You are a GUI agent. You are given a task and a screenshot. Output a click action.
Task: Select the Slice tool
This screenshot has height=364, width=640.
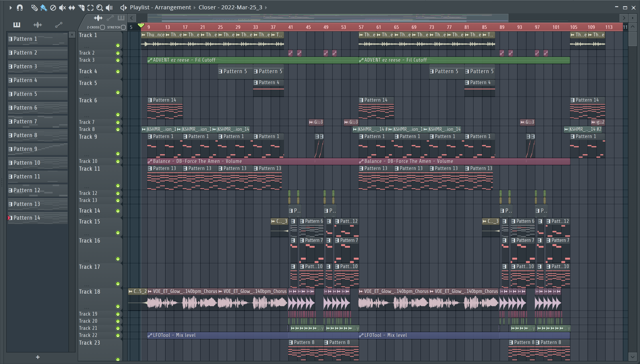[81, 8]
